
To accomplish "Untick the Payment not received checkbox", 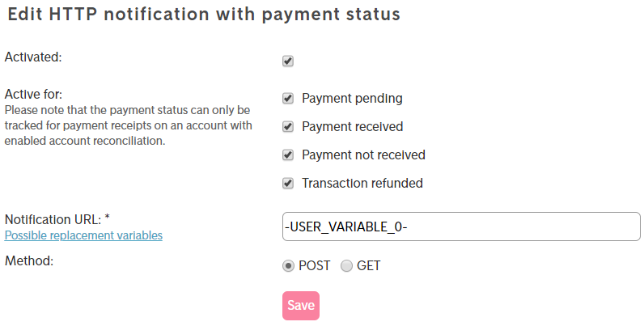I will tap(288, 155).
